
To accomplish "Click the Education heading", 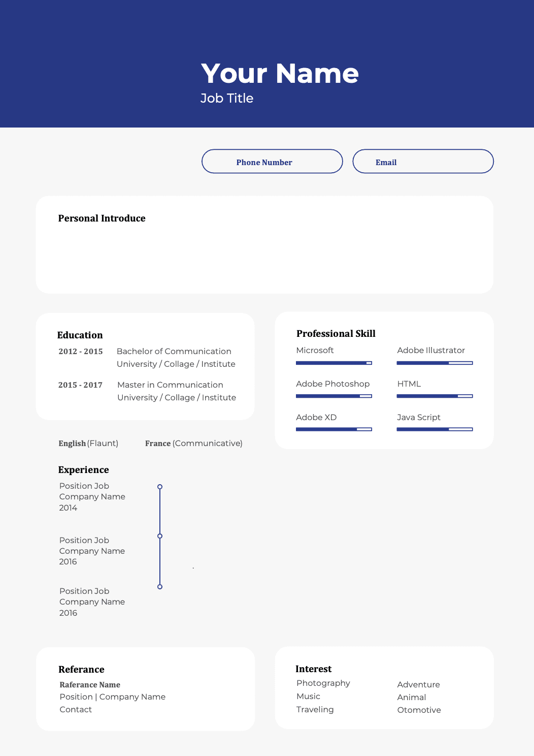I will (x=80, y=335).
